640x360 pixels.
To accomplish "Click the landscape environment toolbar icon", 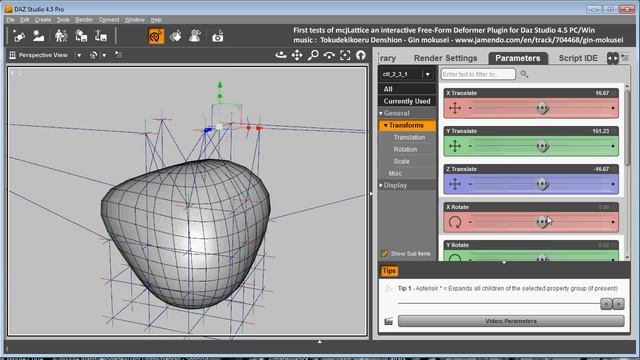I will coord(39,36).
